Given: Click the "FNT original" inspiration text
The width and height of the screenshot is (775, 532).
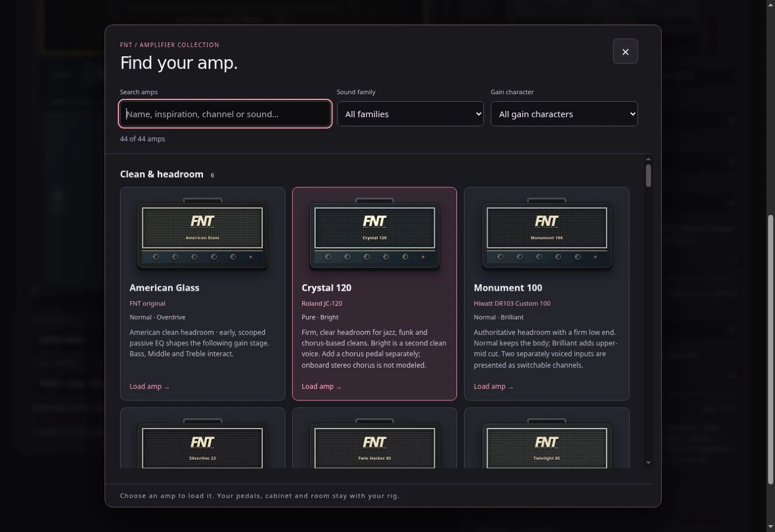Looking at the screenshot, I should 147,303.
